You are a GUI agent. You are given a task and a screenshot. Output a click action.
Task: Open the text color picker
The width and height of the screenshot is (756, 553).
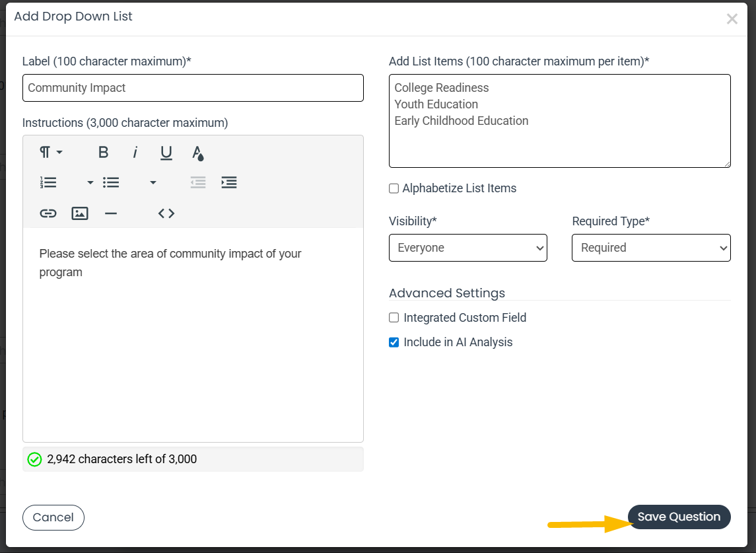197,153
